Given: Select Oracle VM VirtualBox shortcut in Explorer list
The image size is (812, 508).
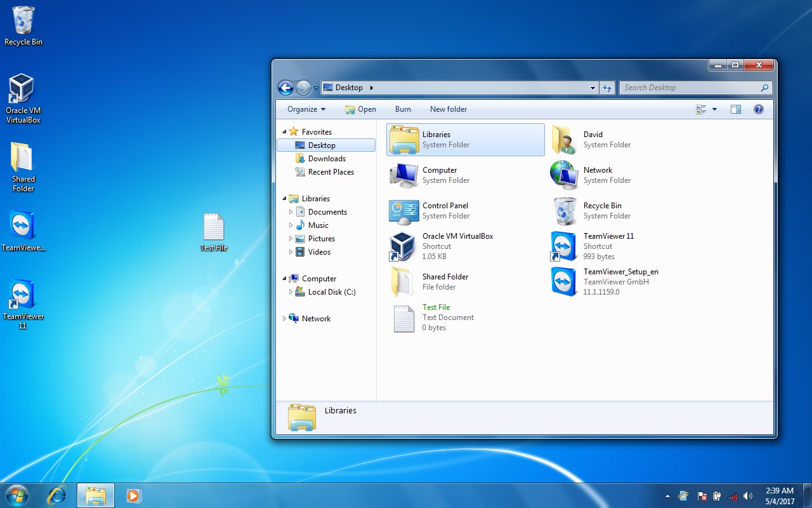Looking at the screenshot, I should pyautogui.click(x=403, y=246).
